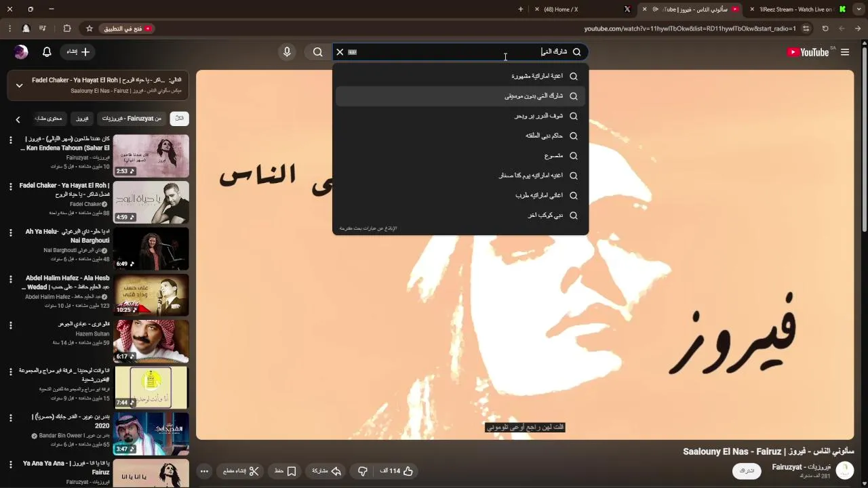Open options menu for Ya Ana Ya Ana video
Image resolution: width=868 pixels, height=488 pixels.
coord(10,464)
